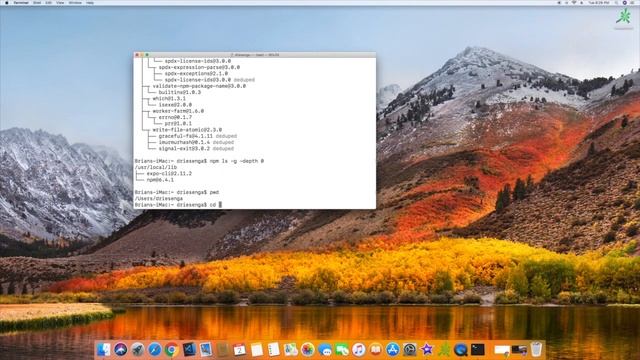Viewport: 640px width, 360px height.
Task: Open Safari compass icon in Dock
Action: click(x=155, y=349)
